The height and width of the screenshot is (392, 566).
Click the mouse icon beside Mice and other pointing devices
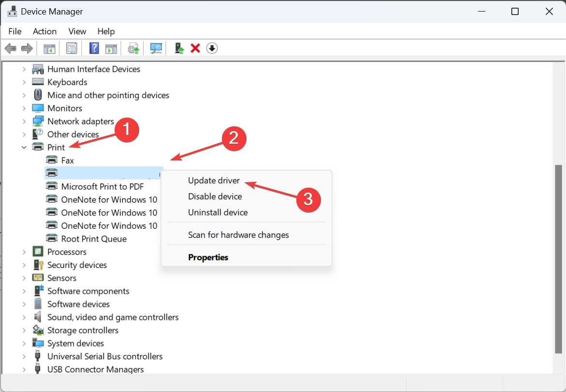(38, 95)
